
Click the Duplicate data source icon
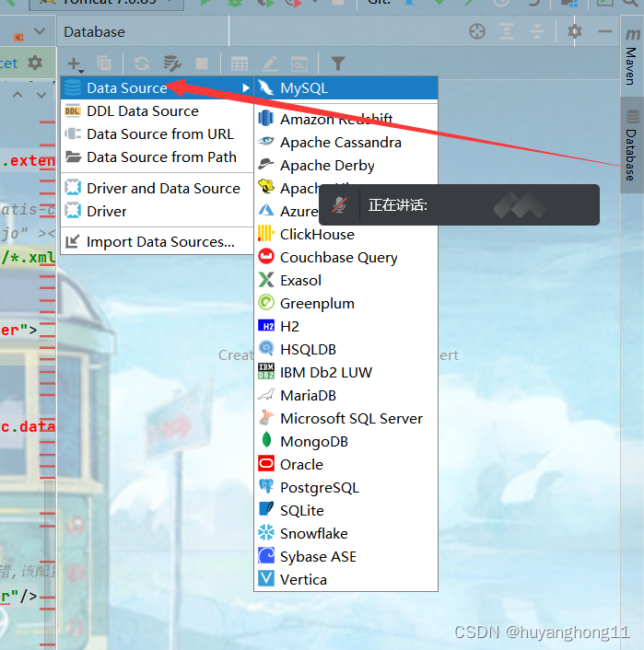coord(104,64)
